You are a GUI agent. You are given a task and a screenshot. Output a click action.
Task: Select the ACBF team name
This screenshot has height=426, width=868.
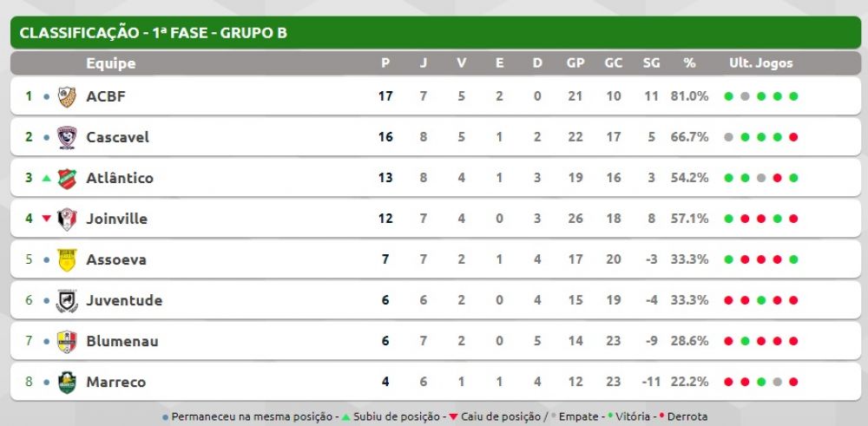pos(106,96)
